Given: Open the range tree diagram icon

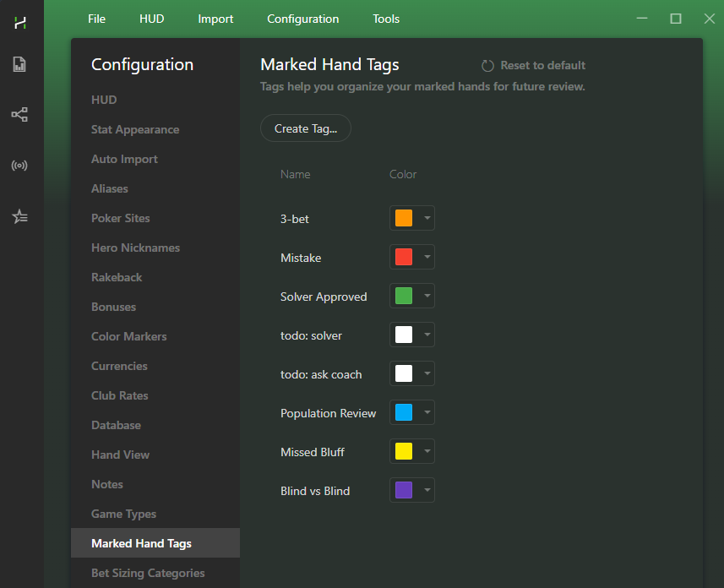Looking at the screenshot, I should coord(19,114).
